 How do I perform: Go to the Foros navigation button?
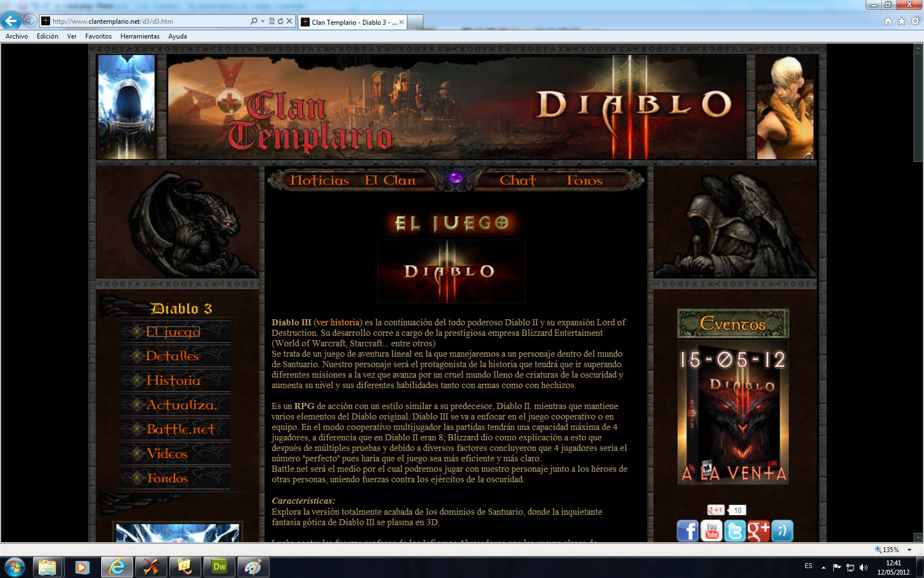point(584,181)
